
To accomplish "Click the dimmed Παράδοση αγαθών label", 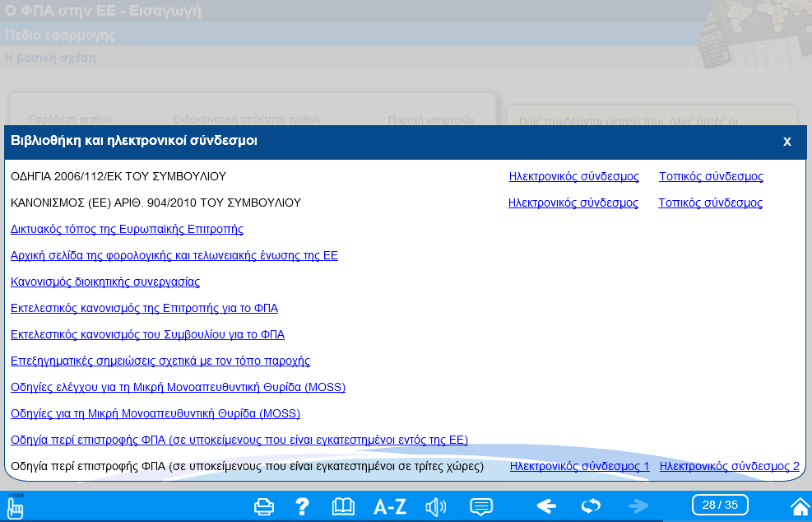I will tap(71, 119).
